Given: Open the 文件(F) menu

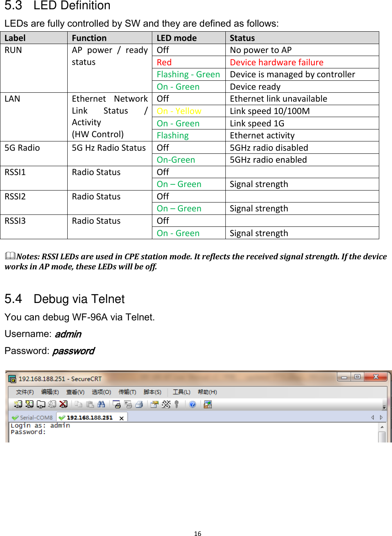Looking at the screenshot, I should click(x=25, y=392).
